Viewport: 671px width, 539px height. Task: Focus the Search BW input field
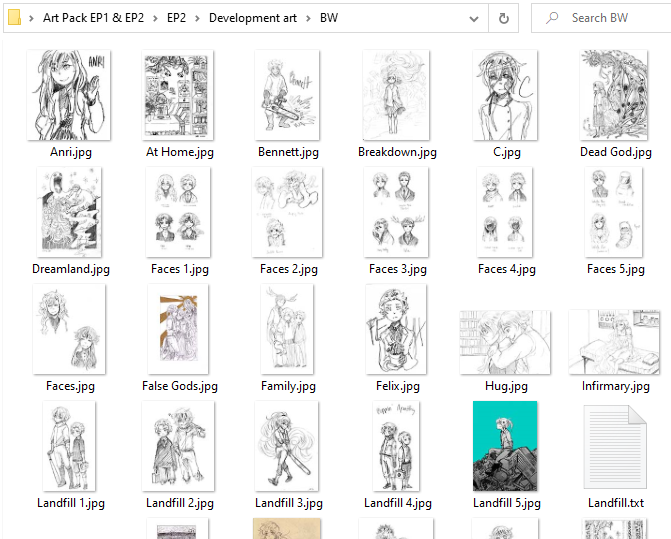603,18
